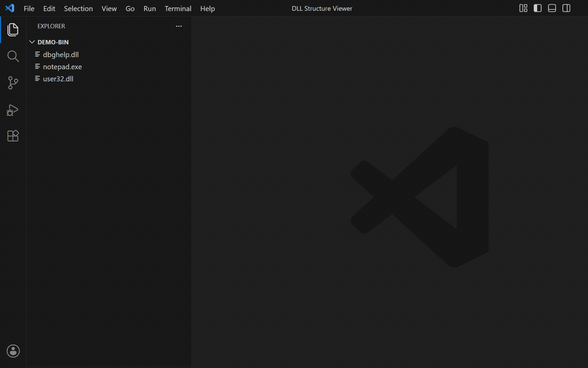Open the Extensions view icon

[x=13, y=136]
